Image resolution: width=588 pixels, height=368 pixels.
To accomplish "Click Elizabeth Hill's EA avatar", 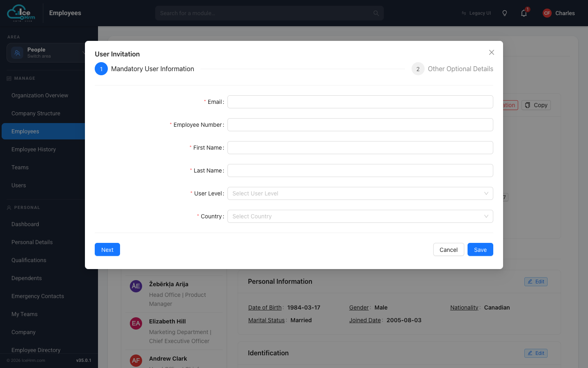I will (136, 323).
